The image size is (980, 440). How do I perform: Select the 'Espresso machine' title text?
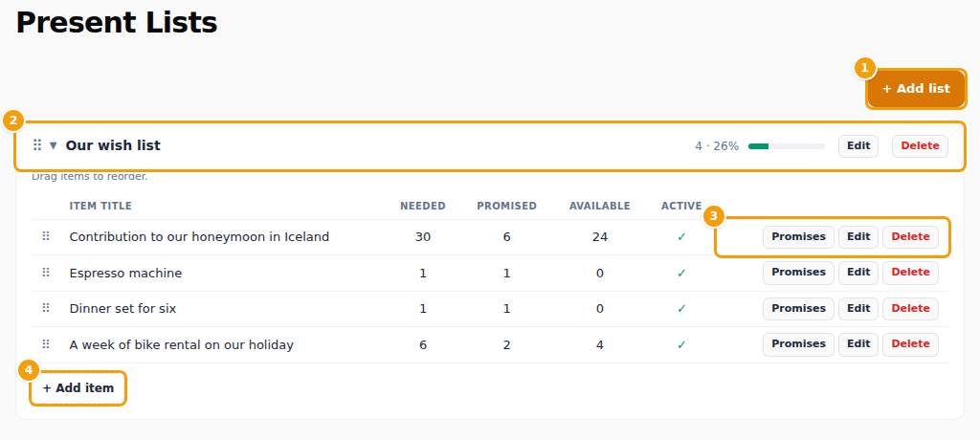[125, 274]
